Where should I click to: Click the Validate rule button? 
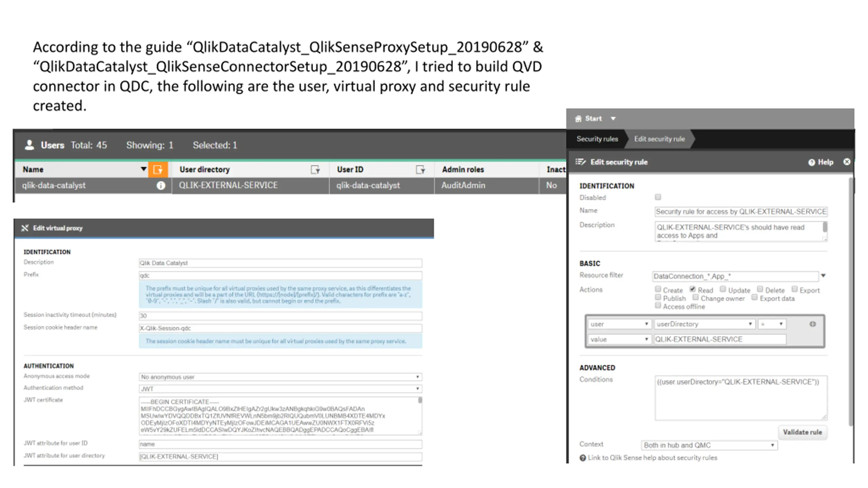coord(802,432)
